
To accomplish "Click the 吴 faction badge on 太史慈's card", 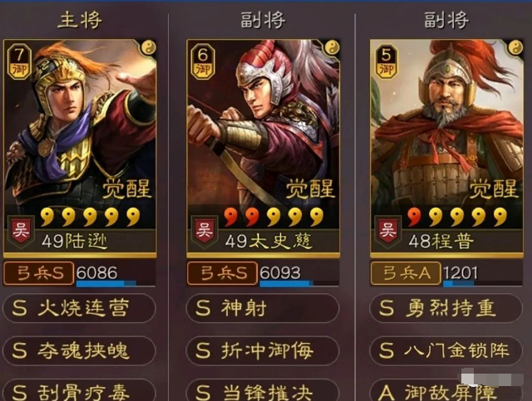I will point(204,231).
